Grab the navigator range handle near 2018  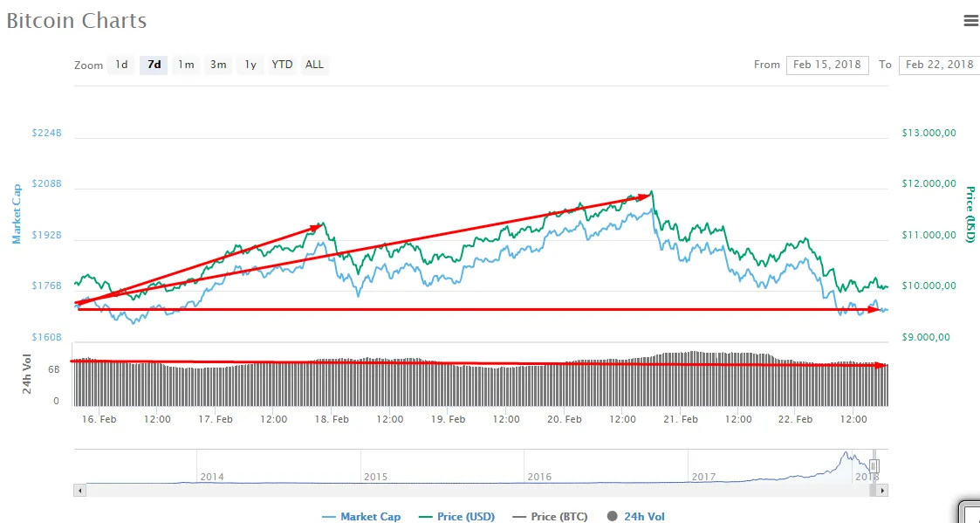[875, 466]
